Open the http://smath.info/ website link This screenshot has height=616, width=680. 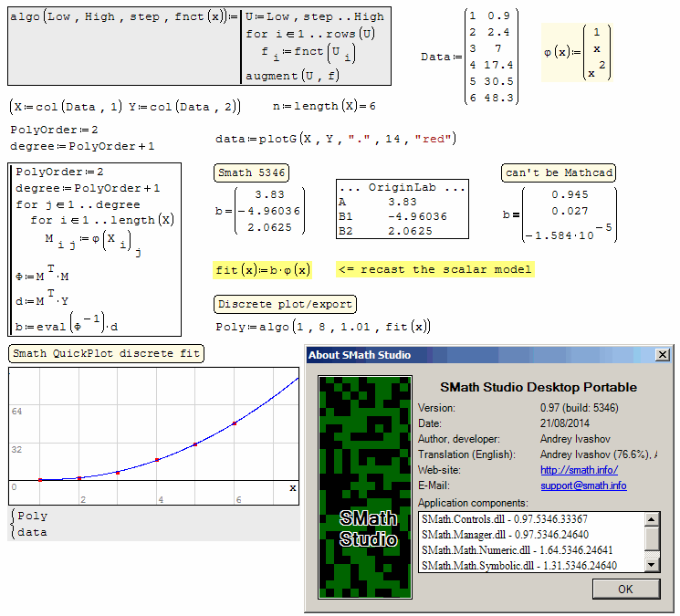coord(579,470)
